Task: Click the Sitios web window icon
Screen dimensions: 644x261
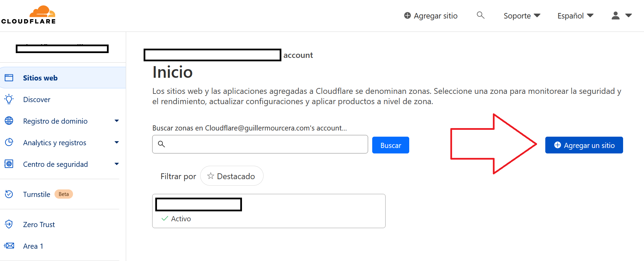Action: pyautogui.click(x=9, y=78)
